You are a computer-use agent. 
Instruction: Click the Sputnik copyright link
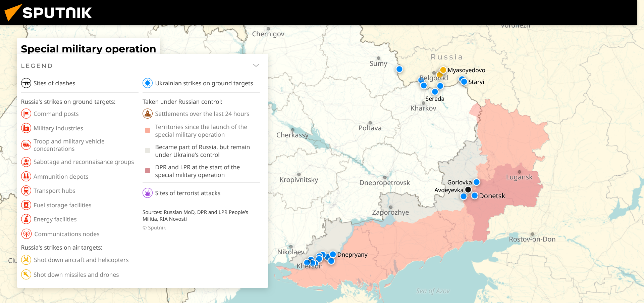[x=154, y=228]
